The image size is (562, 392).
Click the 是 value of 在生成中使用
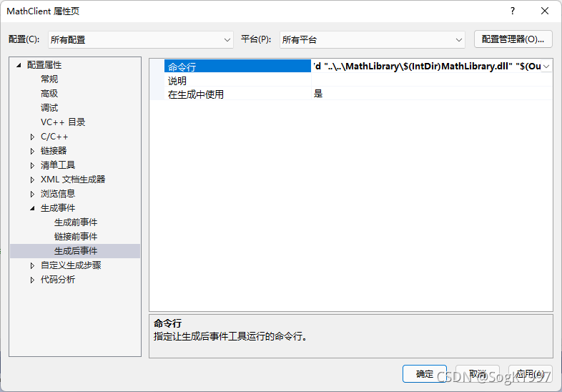click(x=432, y=94)
